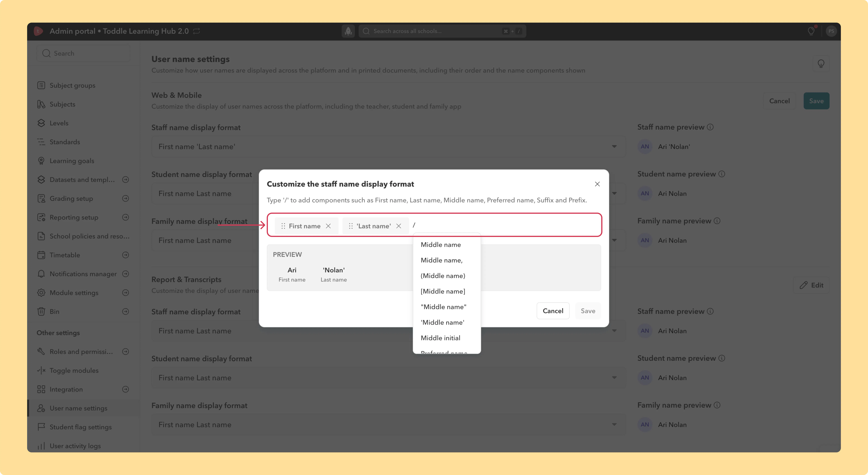The width and height of the screenshot is (868, 475).
Task: Click Edit for Report & Transcripts
Action: click(811, 285)
